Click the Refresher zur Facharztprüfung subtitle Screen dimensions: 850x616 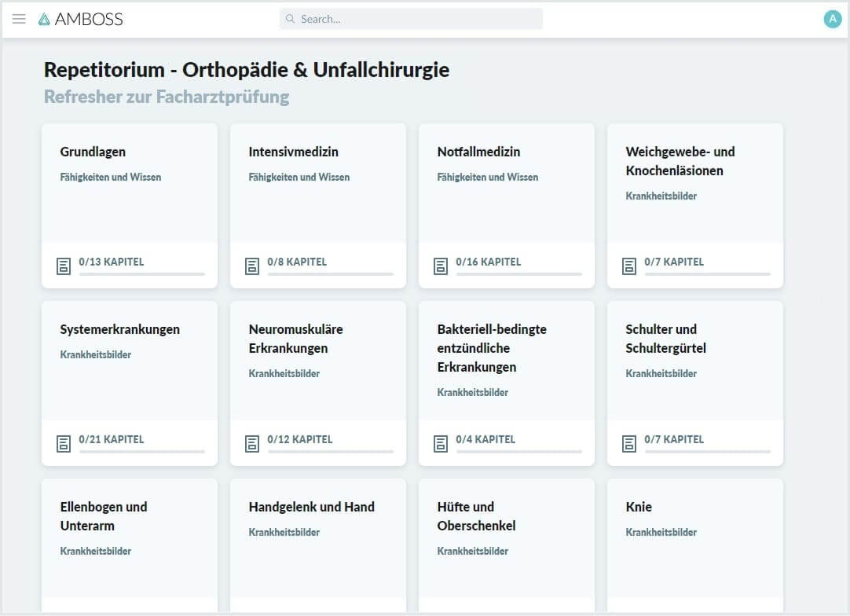pos(167,97)
